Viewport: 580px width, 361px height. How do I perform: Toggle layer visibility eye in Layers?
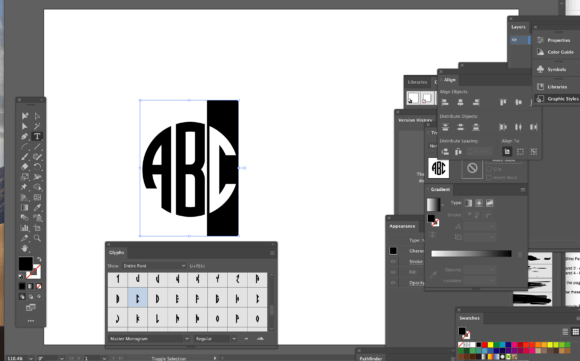(x=514, y=40)
